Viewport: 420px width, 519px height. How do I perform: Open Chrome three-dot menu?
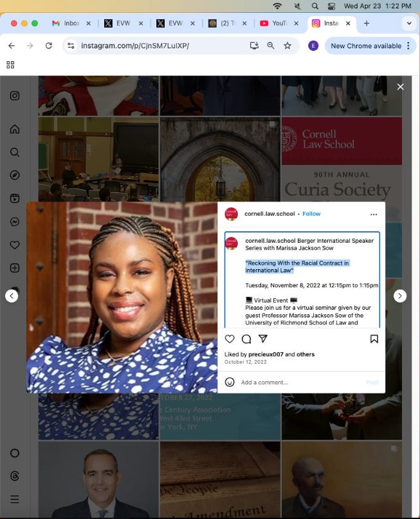[409, 46]
